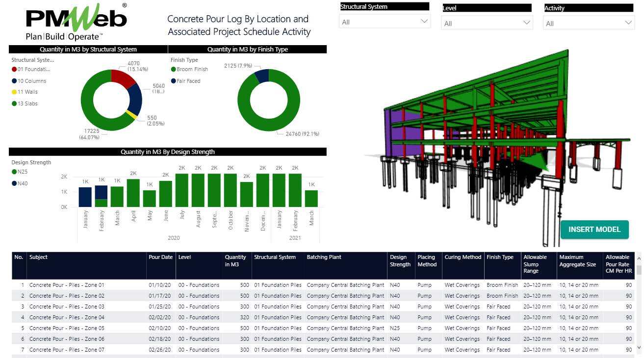Viewport: 644px width, 358px height.
Task: Toggle the 13 Slabs legend item
Action: coord(27,103)
